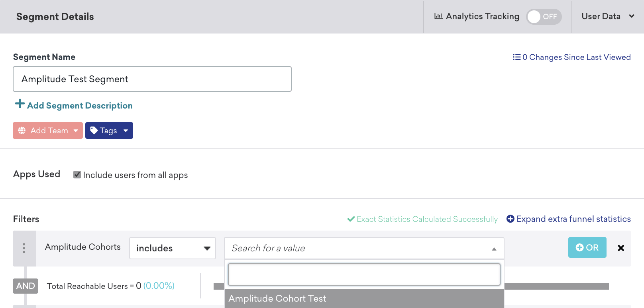Screen dimensions: 644x308
Task: Click the Exact Statistics Calculated Successfully text
Action: click(x=427, y=219)
